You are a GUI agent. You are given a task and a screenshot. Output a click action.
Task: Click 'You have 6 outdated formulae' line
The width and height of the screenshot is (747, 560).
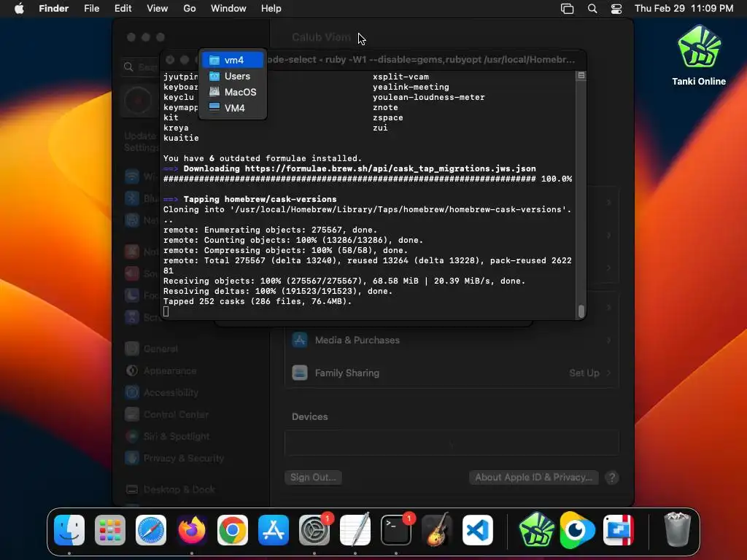coord(263,158)
